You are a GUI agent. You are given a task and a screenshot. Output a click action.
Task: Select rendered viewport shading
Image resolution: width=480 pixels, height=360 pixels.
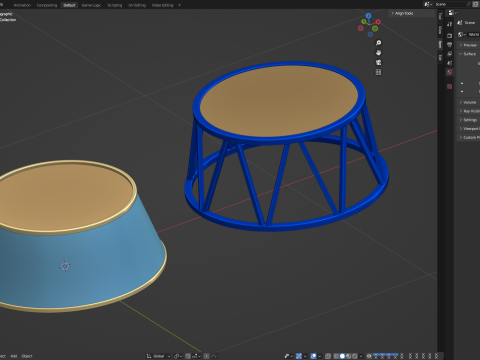(x=355, y=356)
